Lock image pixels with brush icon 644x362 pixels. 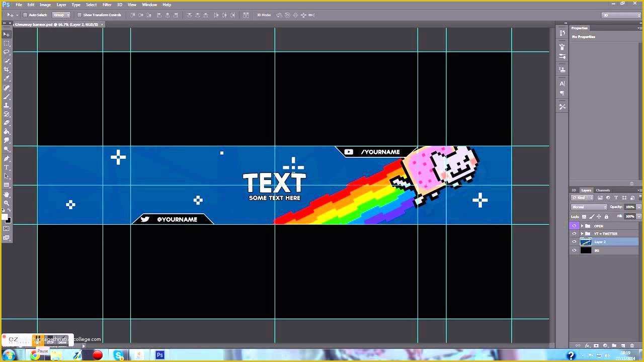tap(592, 217)
